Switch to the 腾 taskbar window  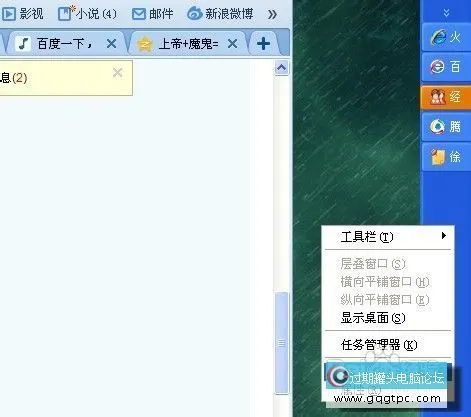tap(446, 127)
